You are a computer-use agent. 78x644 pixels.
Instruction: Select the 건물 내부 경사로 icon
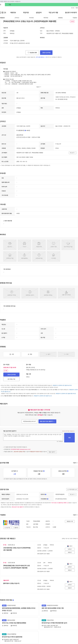coord(66,293)
